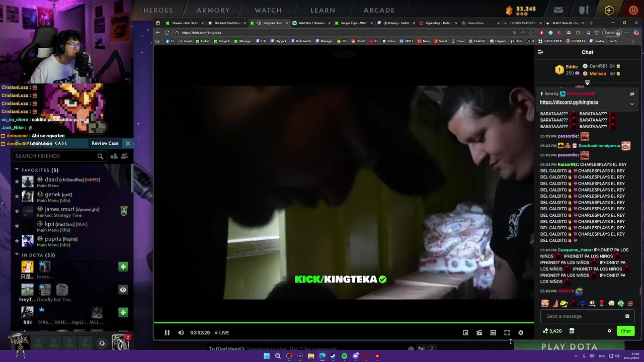Toggle favorite star for genek
The width and height of the screenshot is (644, 362).
(17, 197)
